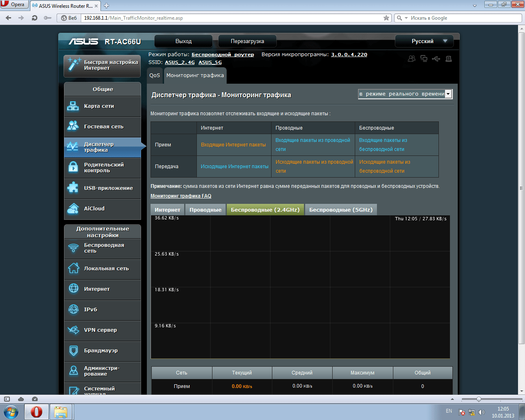Click the USB-приложение puzzle icon
The width and height of the screenshot is (525, 420).
click(73, 187)
